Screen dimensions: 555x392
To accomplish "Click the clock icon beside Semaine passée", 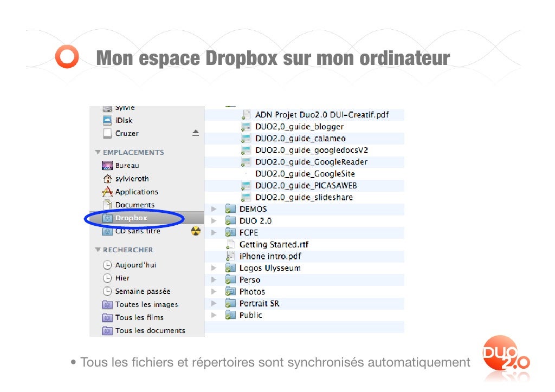I will [107, 291].
